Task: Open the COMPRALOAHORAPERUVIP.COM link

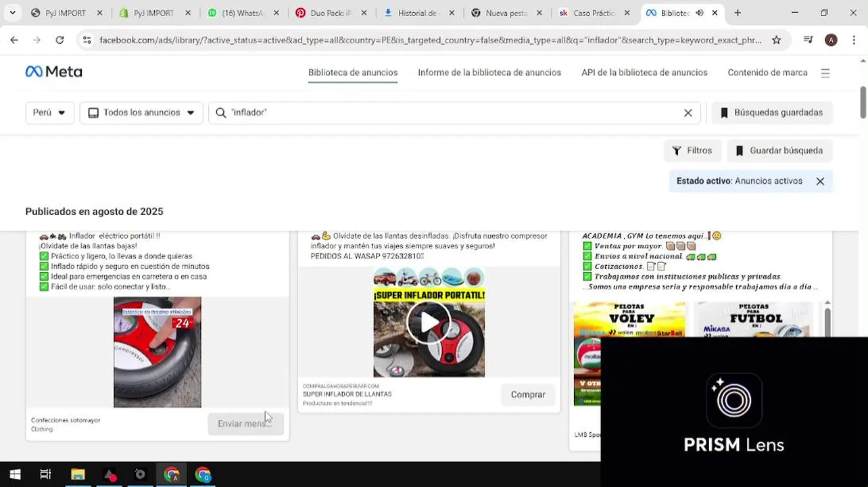Action: pyautogui.click(x=341, y=386)
